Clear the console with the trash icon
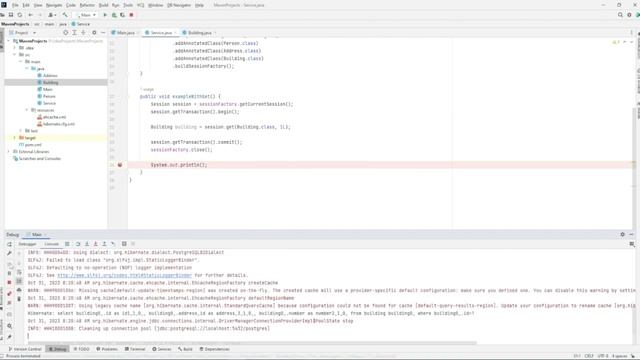The height and width of the screenshot is (360, 640). [19, 299]
